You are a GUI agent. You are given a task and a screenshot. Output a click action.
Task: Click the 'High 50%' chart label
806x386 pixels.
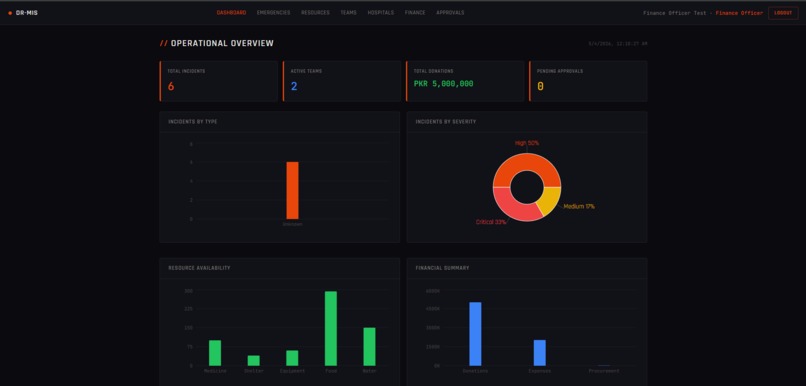(527, 143)
